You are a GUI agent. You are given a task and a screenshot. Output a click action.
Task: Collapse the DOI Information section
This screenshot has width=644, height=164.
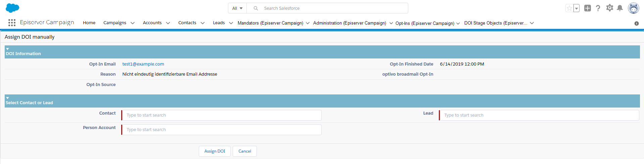[7, 49]
